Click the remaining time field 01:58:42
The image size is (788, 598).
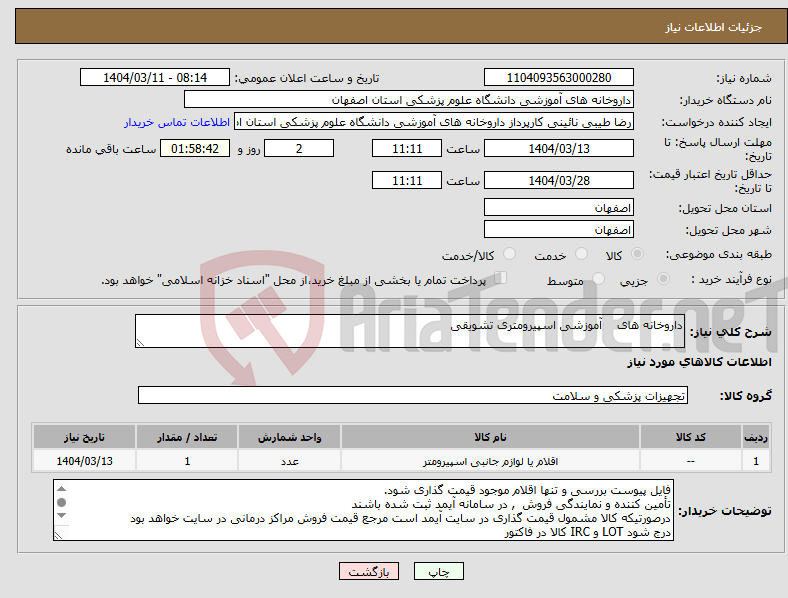pyautogui.click(x=195, y=148)
